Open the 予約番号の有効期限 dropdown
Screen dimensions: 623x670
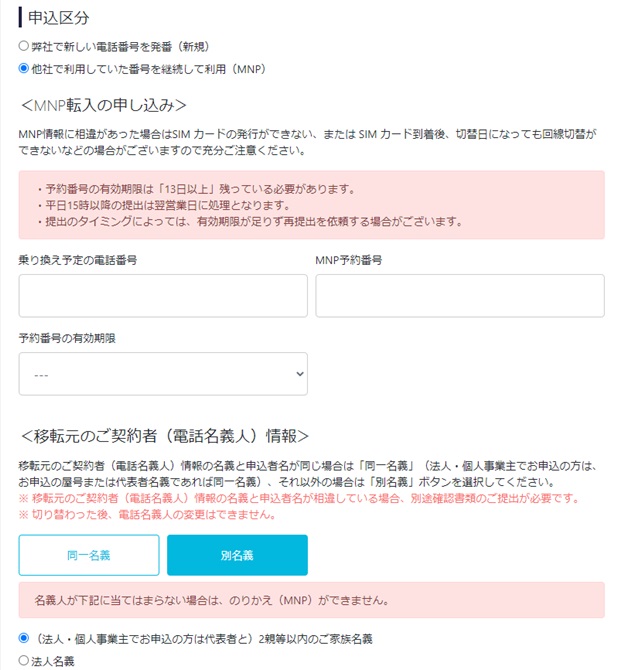[163, 374]
